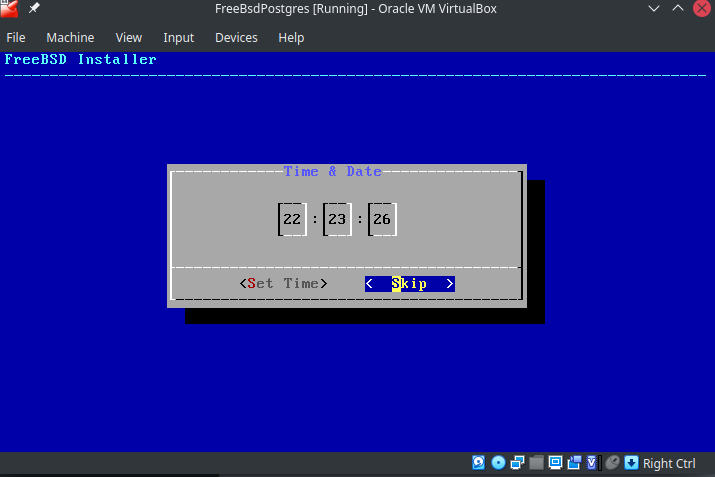Select the Skip button
Viewport: 715px width, 477px height.
tap(409, 284)
